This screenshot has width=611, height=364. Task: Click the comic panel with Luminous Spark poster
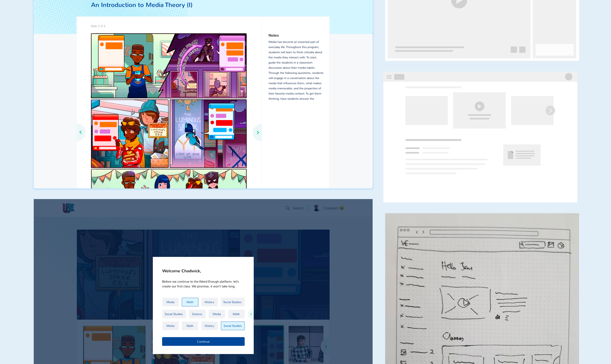[x=208, y=133]
